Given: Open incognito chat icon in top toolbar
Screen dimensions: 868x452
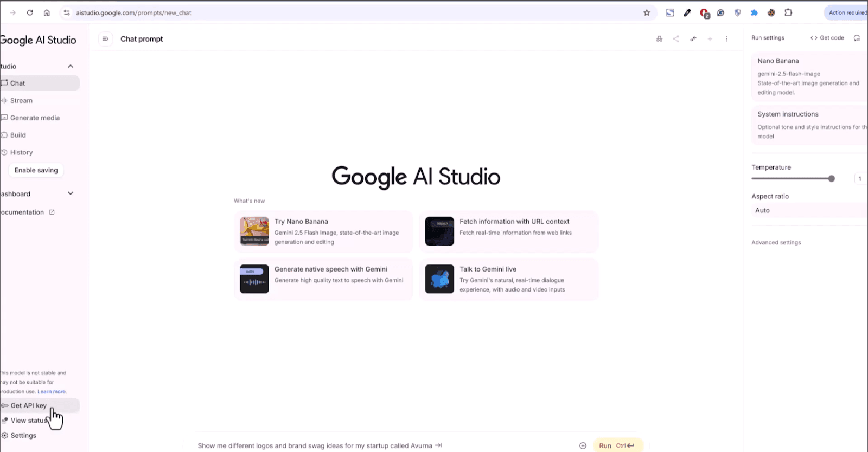Looking at the screenshot, I should (x=659, y=39).
